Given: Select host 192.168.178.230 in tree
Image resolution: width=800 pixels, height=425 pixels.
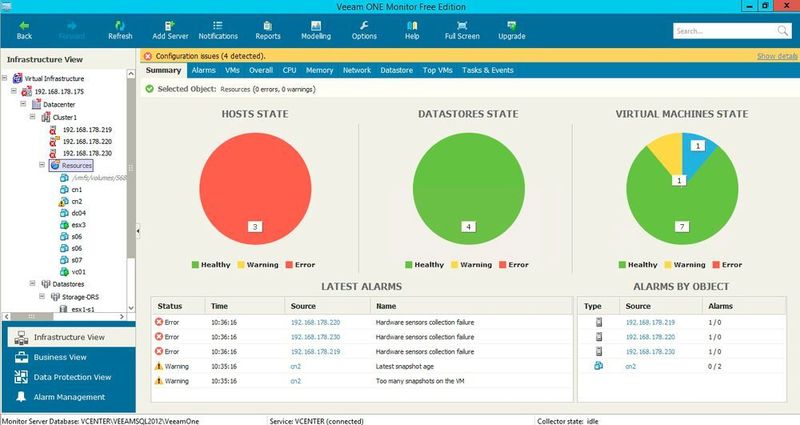Looking at the screenshot, I should pyautogui.click(x=87, y=153).
